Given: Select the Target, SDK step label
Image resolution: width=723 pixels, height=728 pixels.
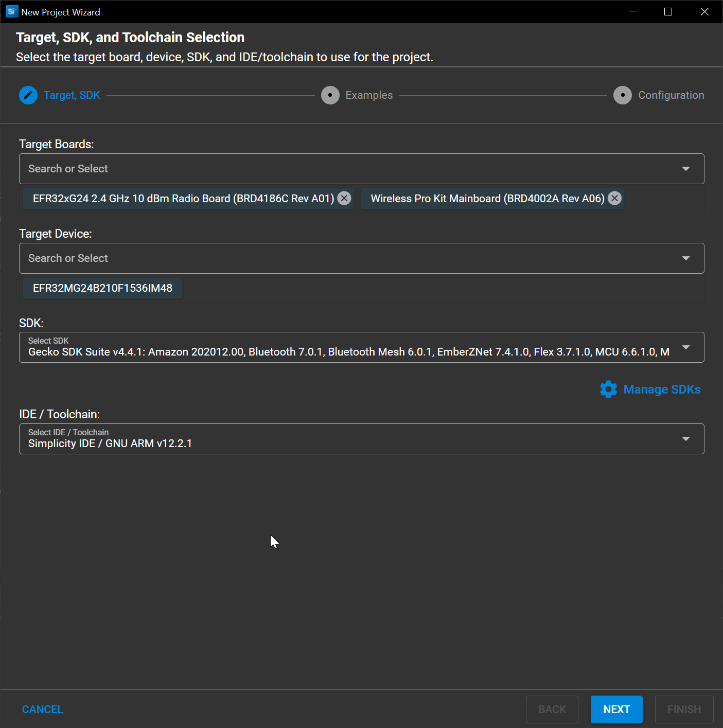Looking at the screenshot, I should 72,95.
